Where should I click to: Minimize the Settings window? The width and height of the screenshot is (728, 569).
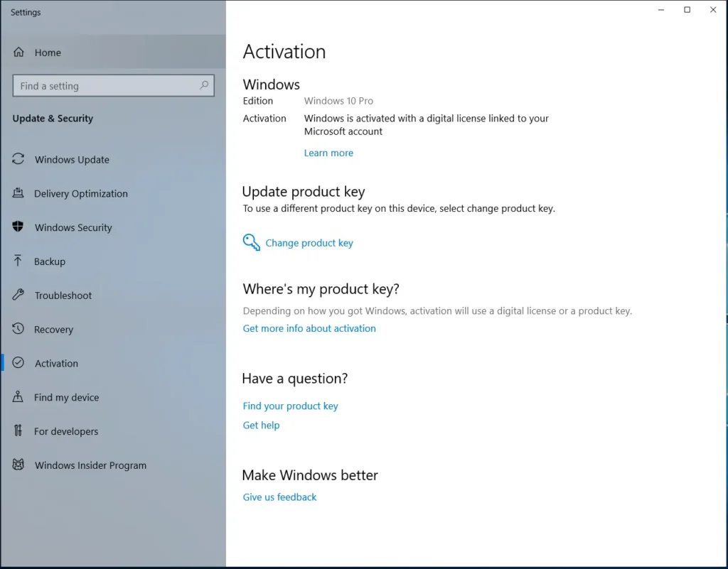pos(661,10)
